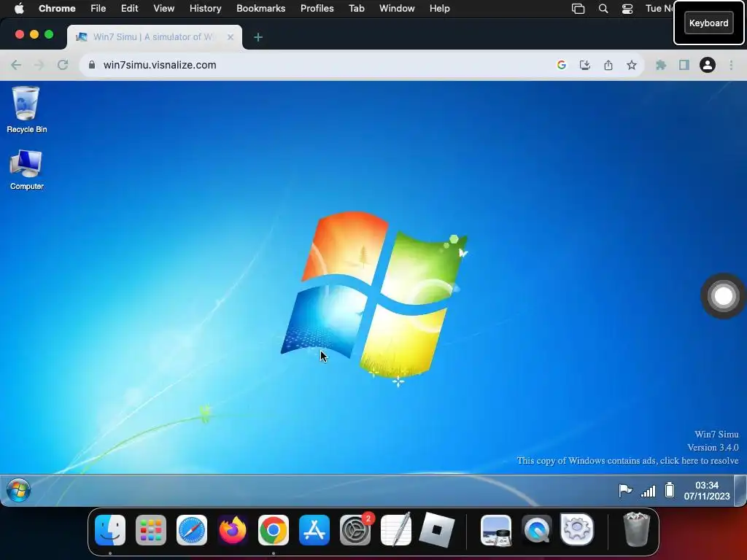
Task: Open Roblox from the dock
Action: pos(437,530)
